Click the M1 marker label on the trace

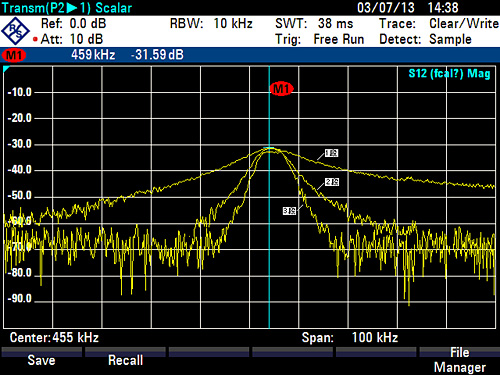coord(282,89)
